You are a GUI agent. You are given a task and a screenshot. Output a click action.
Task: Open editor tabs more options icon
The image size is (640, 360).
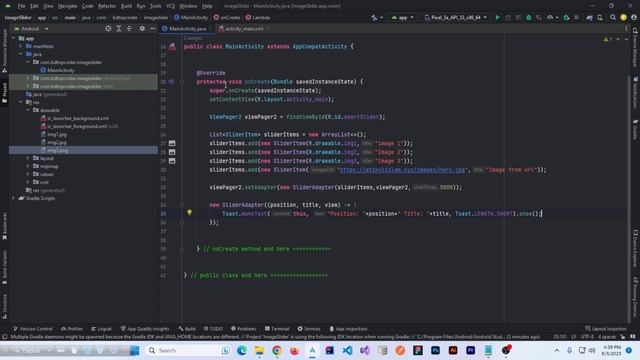[x=626, y=29]
